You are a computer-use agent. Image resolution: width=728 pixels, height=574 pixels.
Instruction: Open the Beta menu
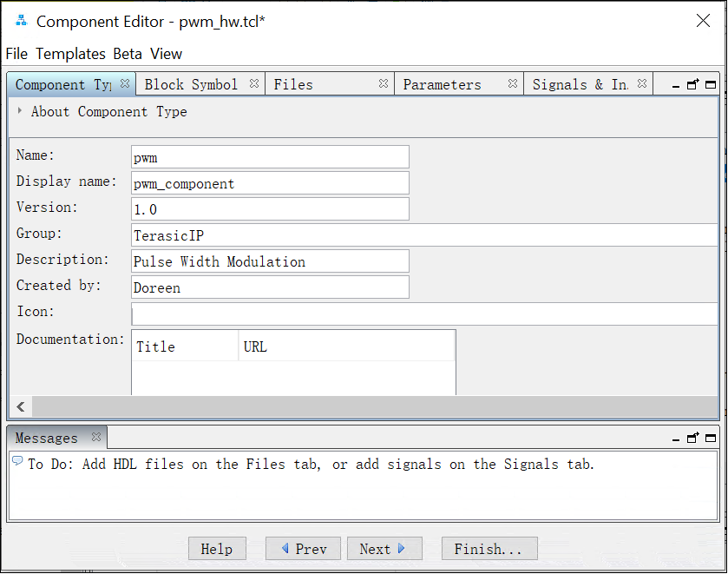click(x=128, y=53)
